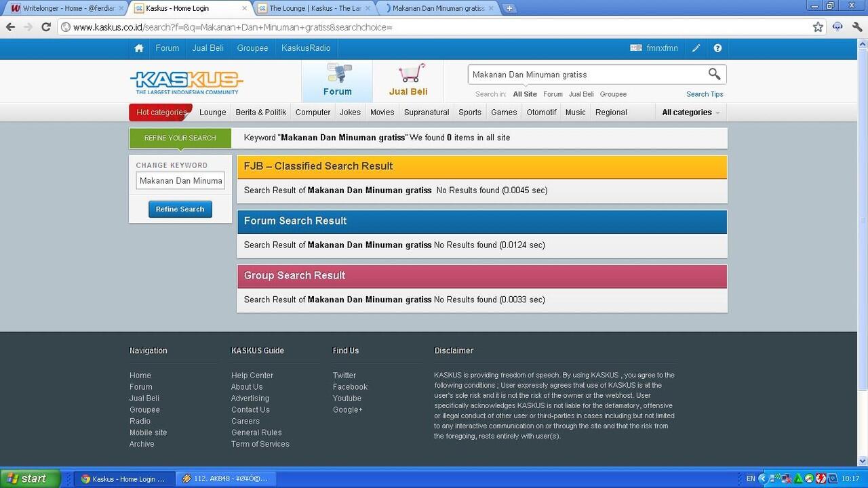Set search scope to Jual Beli

[x=581, y=94]
